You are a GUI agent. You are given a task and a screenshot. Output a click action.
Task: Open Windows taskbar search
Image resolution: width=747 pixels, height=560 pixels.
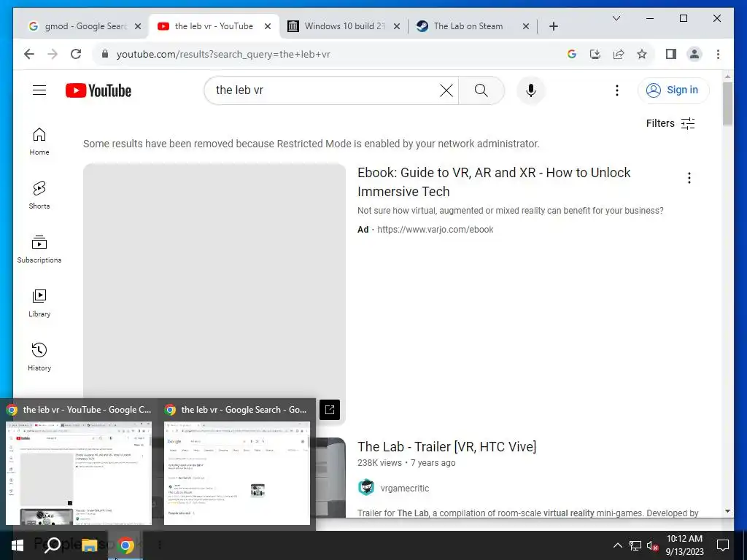tap(53, 545)
